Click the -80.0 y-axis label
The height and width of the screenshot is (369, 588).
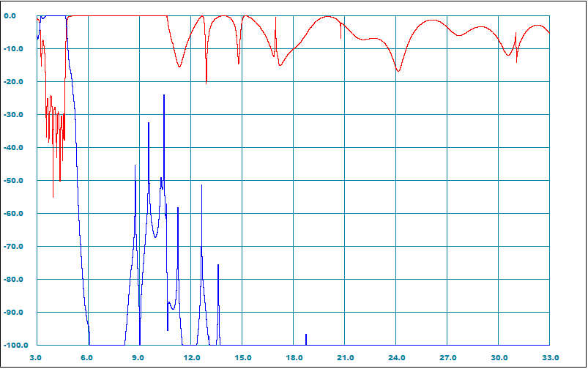point(15,280)
